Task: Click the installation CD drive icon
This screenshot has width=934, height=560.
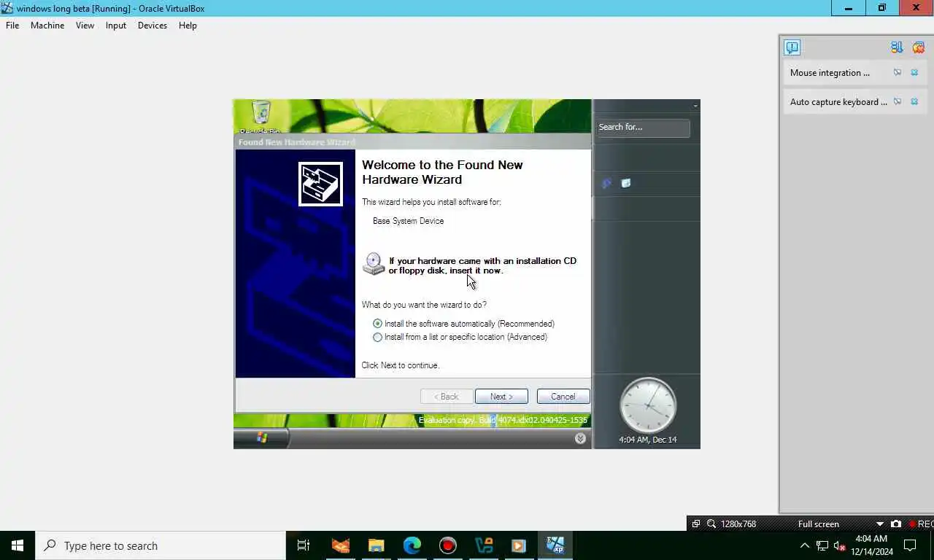Action: coord(374,264)
